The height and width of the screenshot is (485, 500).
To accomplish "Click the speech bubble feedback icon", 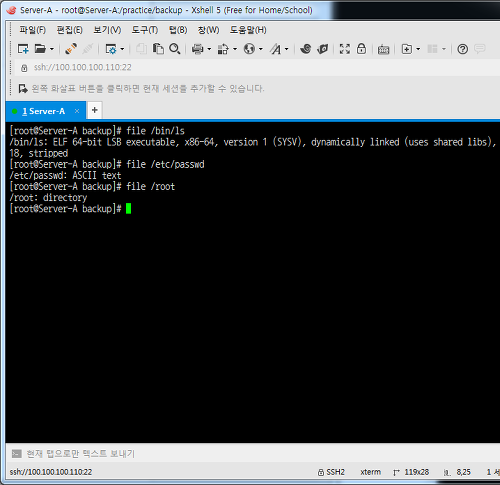I will point(480,49).
